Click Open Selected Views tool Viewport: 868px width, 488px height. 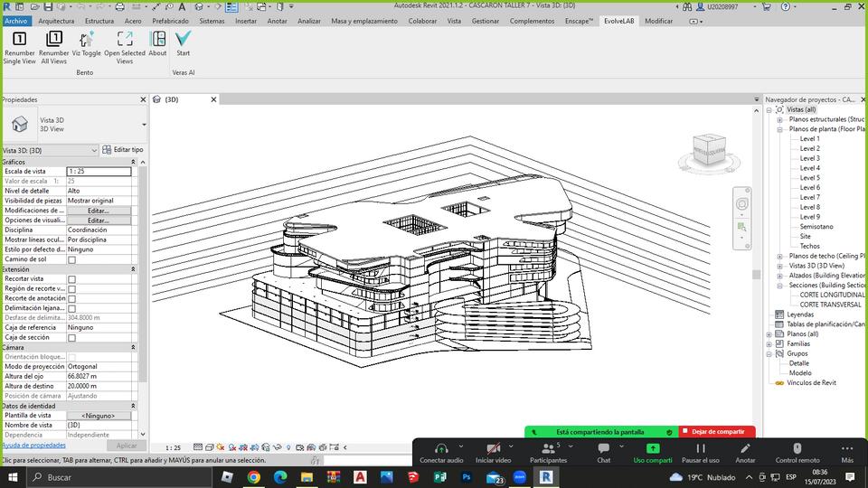[125, 48]
